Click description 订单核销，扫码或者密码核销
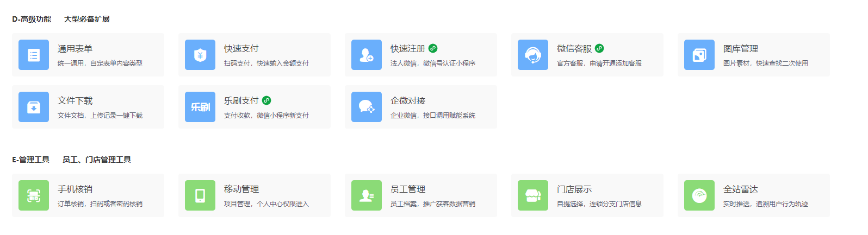 [100, 204]
